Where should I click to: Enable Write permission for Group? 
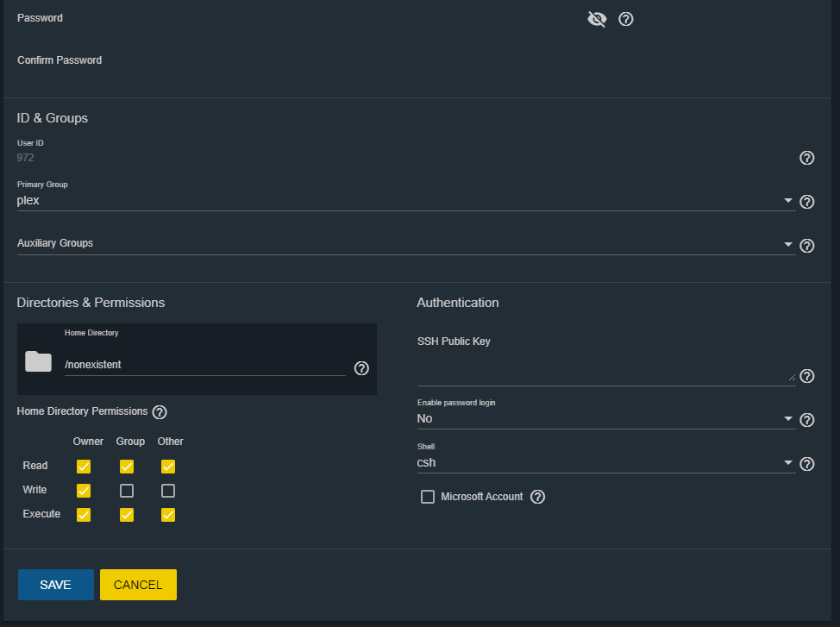(127, 491)
